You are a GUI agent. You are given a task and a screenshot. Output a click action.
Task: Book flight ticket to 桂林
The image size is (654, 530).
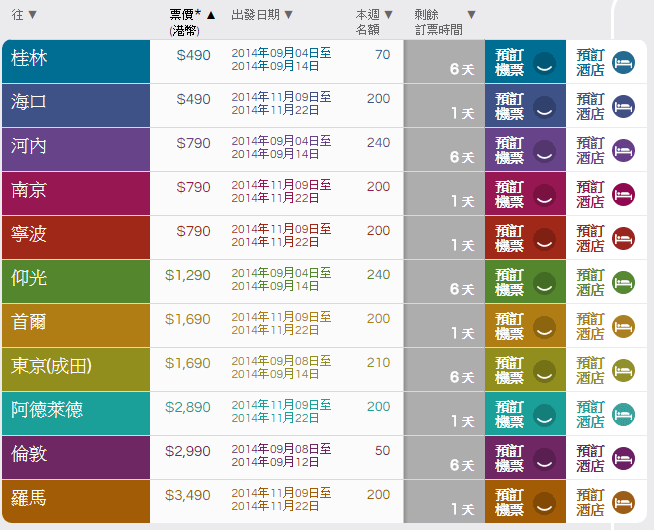coord(510,62)
